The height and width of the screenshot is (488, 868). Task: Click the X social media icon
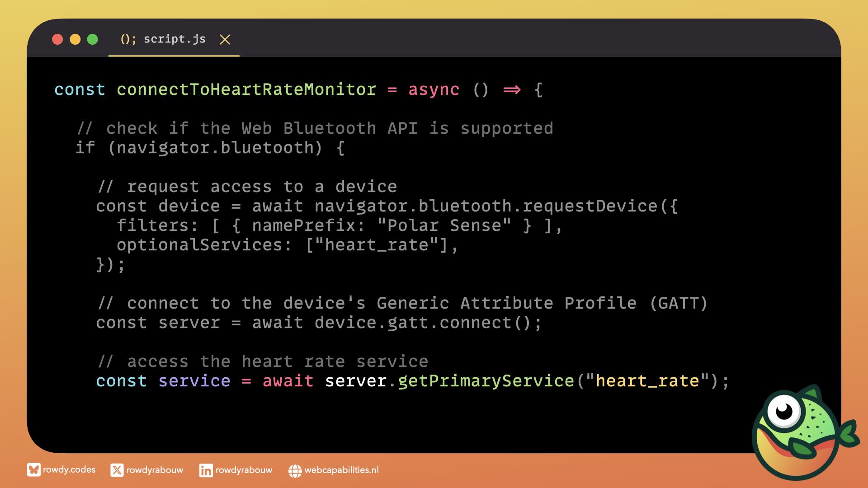[x=117, y=470]
